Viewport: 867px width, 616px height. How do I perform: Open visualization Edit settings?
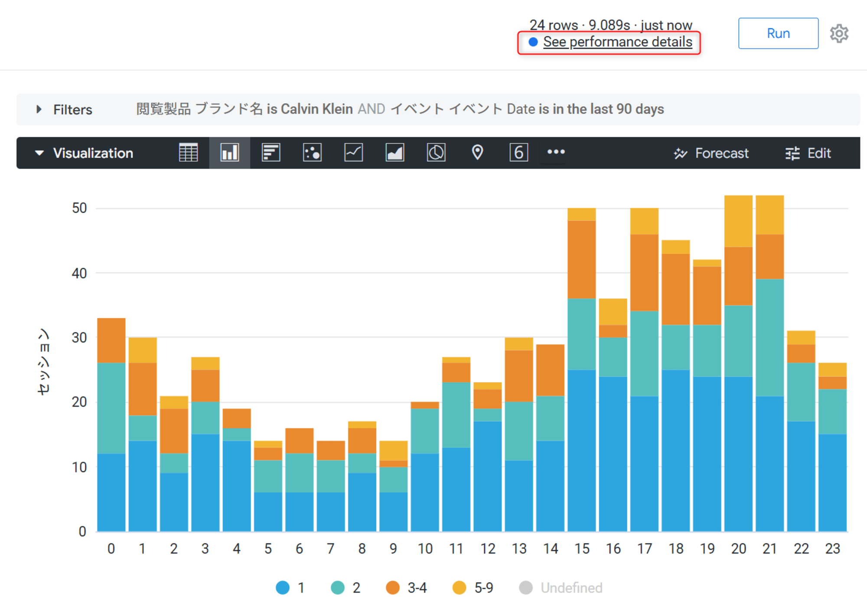click(x=808, y=153)
